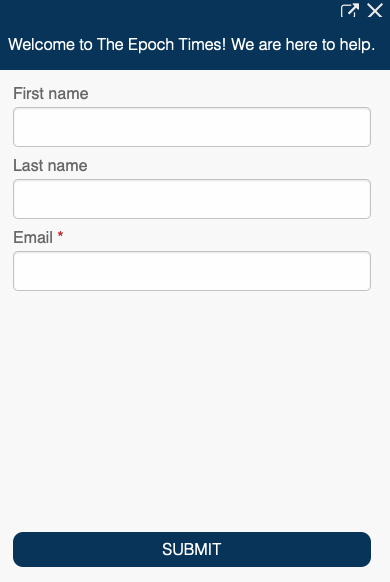Select the Last name input box
The width and height of the screenshot is (390, 582).
point(192,199)
